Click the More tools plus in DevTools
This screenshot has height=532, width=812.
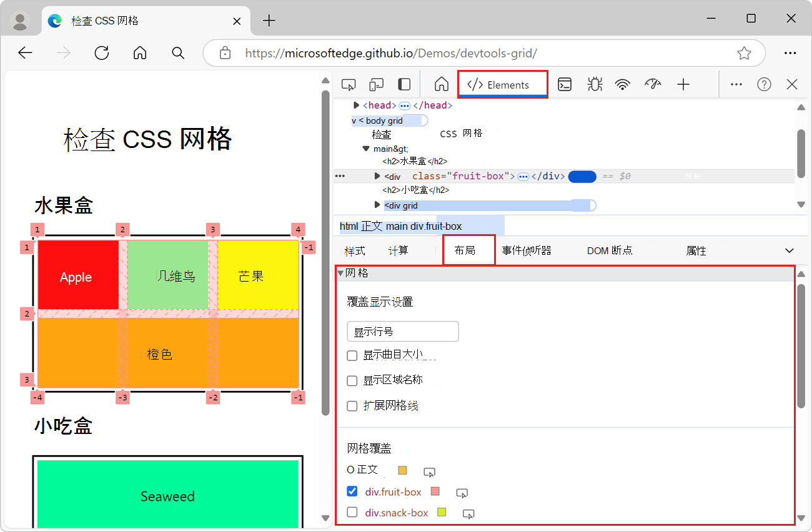pyautogui.click(x=684, y=85)
